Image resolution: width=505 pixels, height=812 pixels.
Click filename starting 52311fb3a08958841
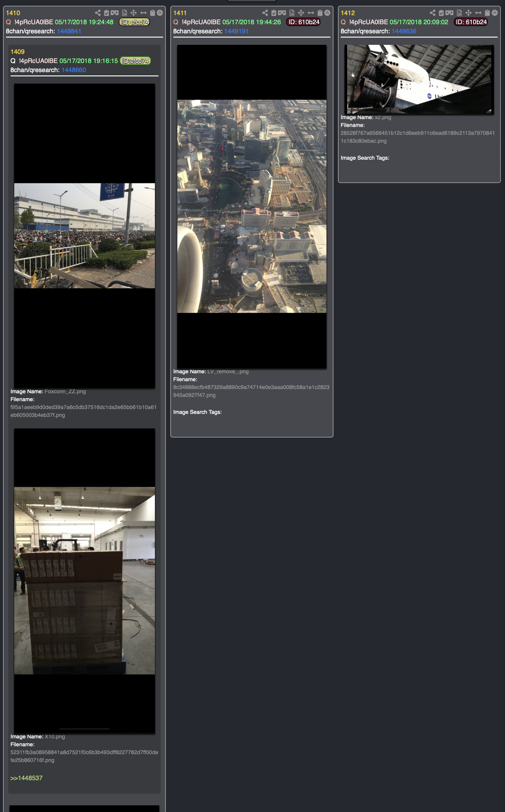[x=84, y=756]
